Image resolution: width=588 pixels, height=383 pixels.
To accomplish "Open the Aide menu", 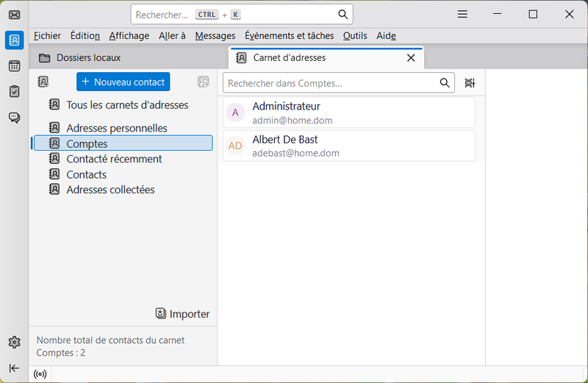I will coord(387,35).
